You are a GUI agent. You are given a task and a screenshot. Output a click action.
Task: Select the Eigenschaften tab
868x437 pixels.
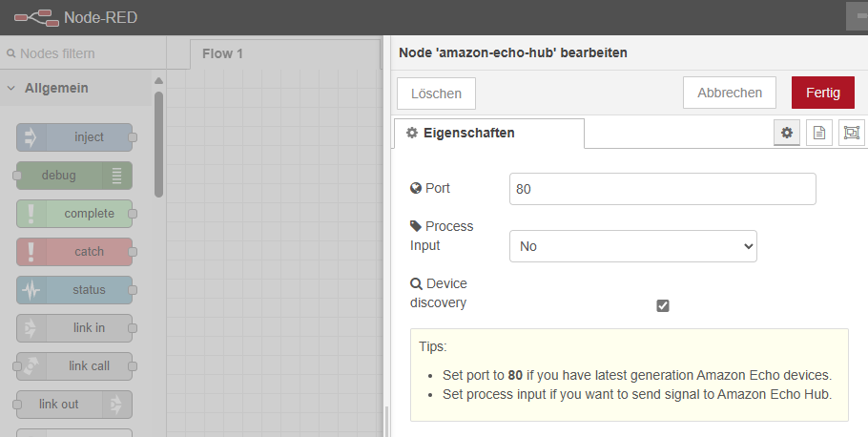(488, 133)
